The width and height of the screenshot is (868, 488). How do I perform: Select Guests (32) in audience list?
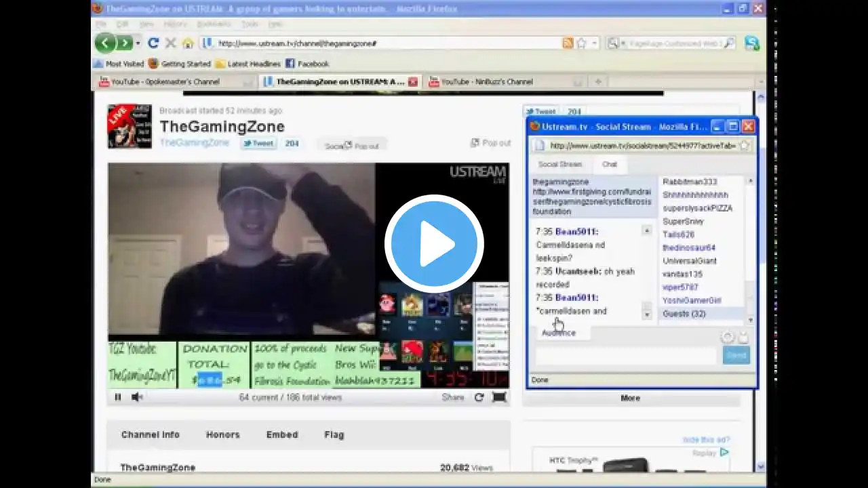[684, 314]
